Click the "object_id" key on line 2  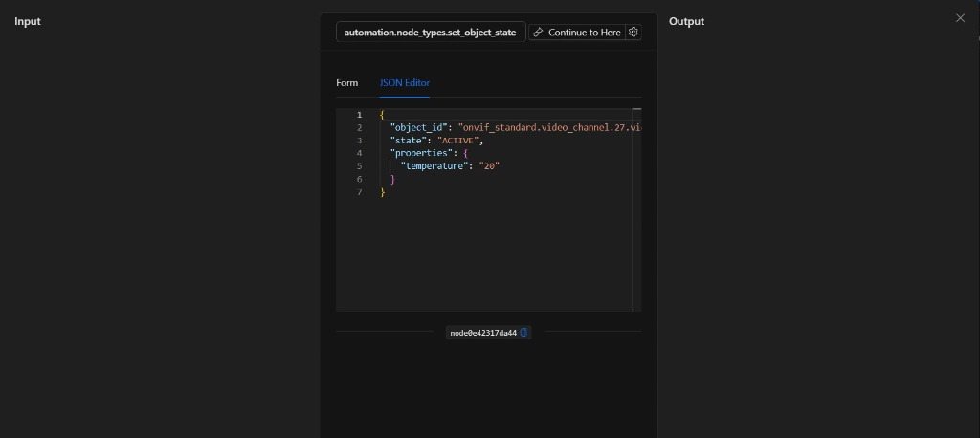tap(419, 127)
